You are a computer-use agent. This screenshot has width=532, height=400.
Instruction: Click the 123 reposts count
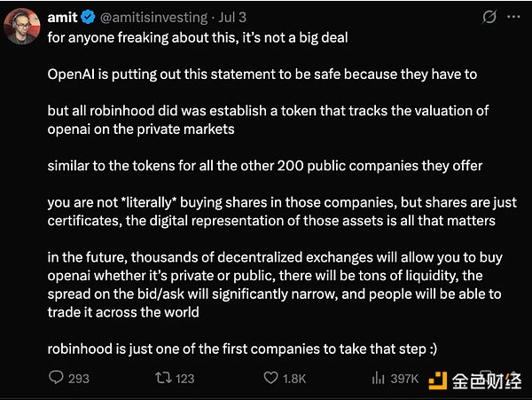[x=185, y=379]
